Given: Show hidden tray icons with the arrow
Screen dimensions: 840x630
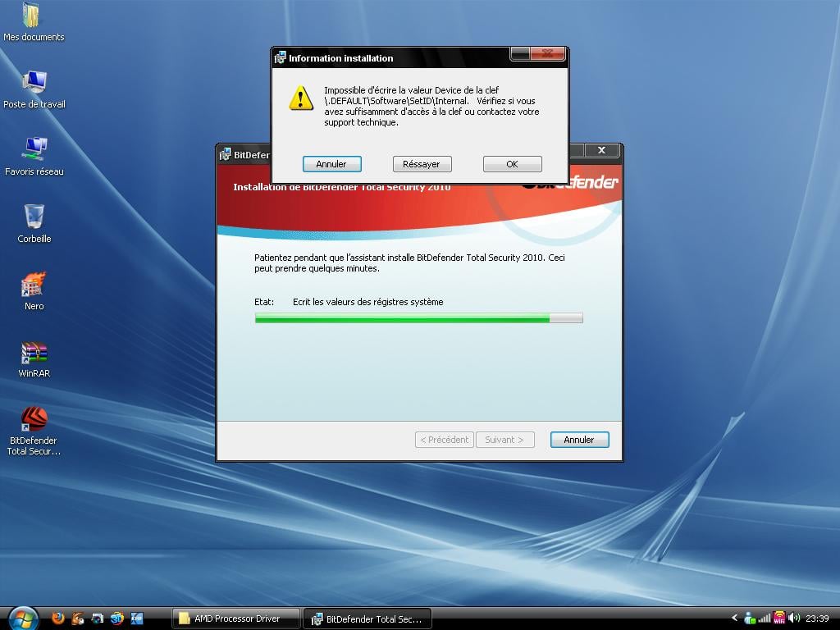Looking at the screenshot, I should [x=734, y=619].
